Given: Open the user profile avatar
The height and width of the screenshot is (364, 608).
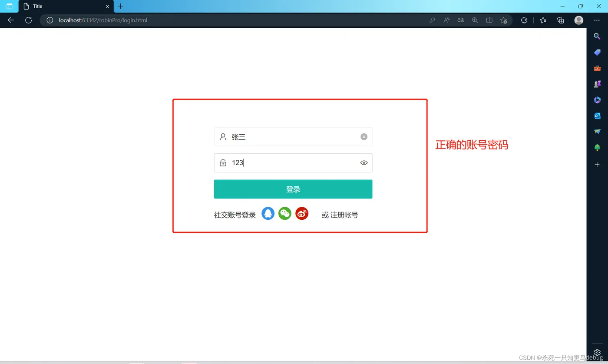Looking at the screenshot, I should point(579,20).
